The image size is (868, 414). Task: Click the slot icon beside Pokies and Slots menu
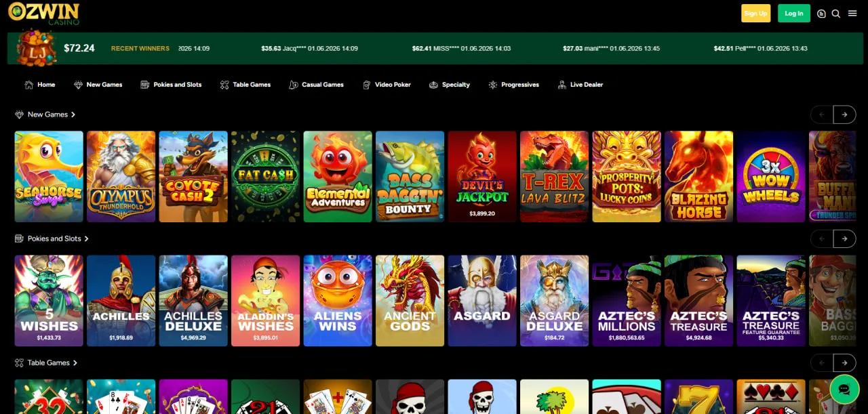[x=145, y=85]
